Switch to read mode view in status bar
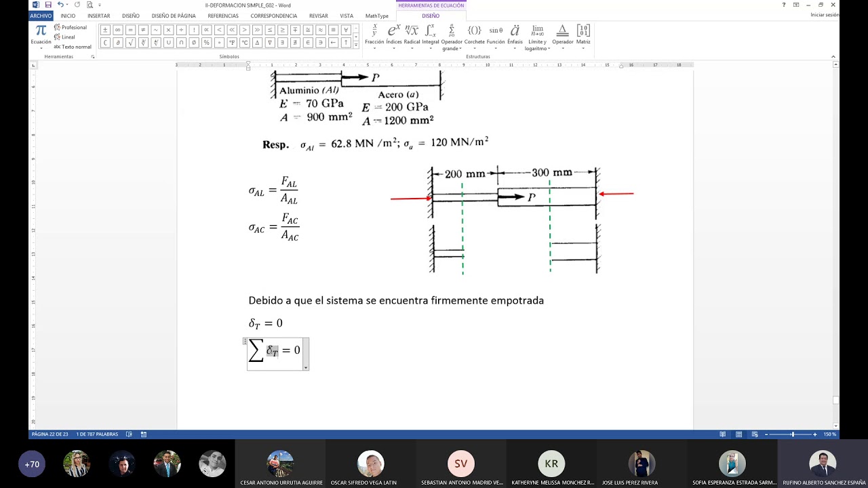868x488 pixels. [x=723, y=434]
